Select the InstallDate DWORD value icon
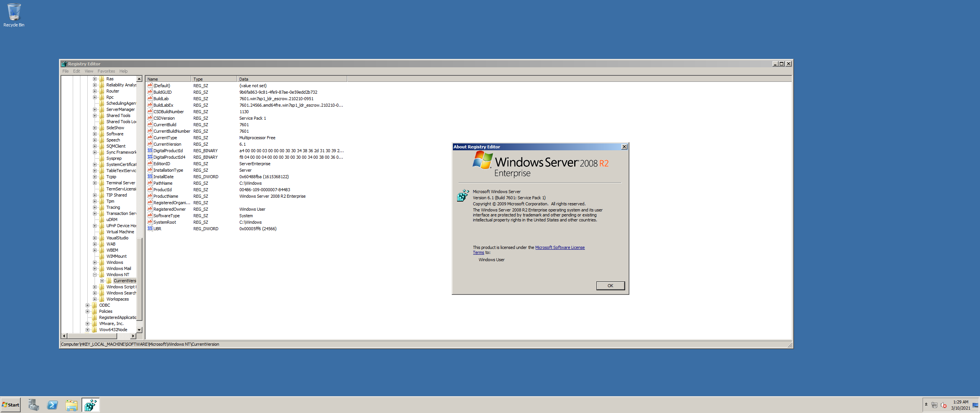The width and height of the screenshot is (980, 413). click(x=150, y=177)
